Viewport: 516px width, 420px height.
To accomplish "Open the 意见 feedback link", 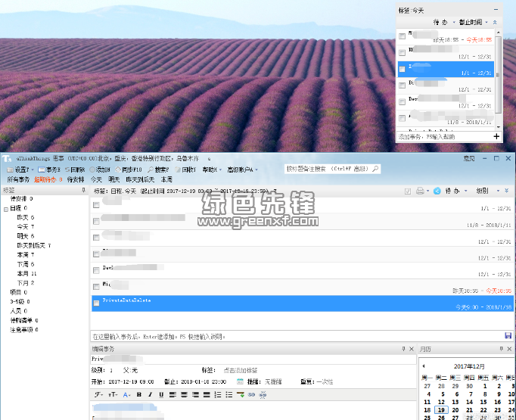I will (469, 158).
